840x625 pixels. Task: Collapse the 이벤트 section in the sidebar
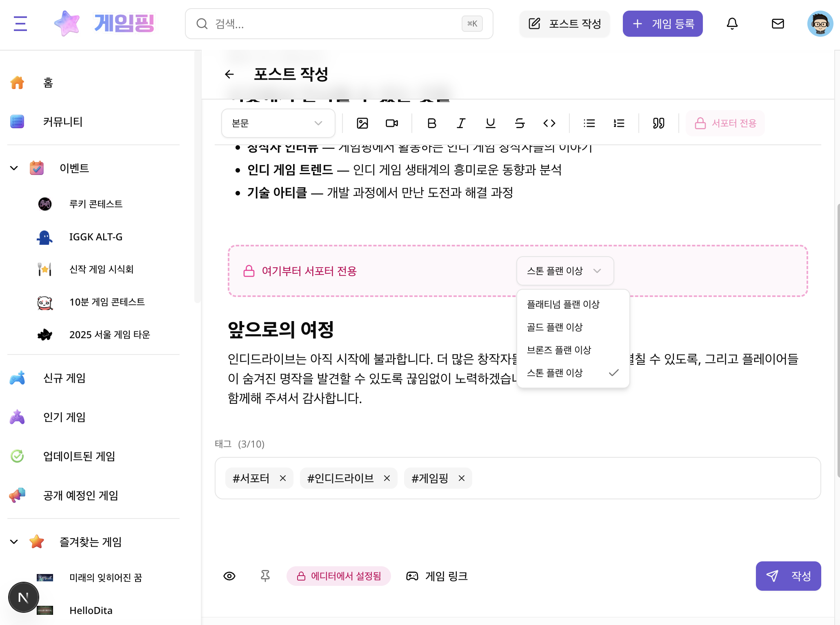13,168
